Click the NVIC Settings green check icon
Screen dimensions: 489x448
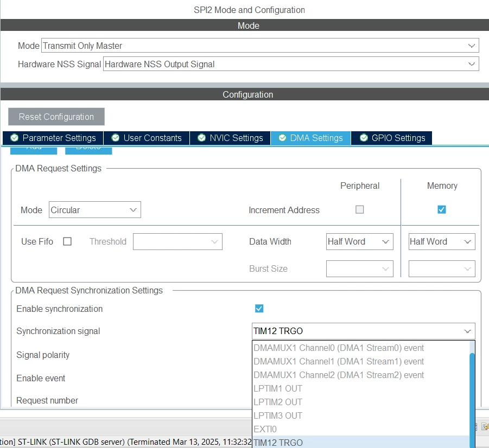(x=202, y=137)
